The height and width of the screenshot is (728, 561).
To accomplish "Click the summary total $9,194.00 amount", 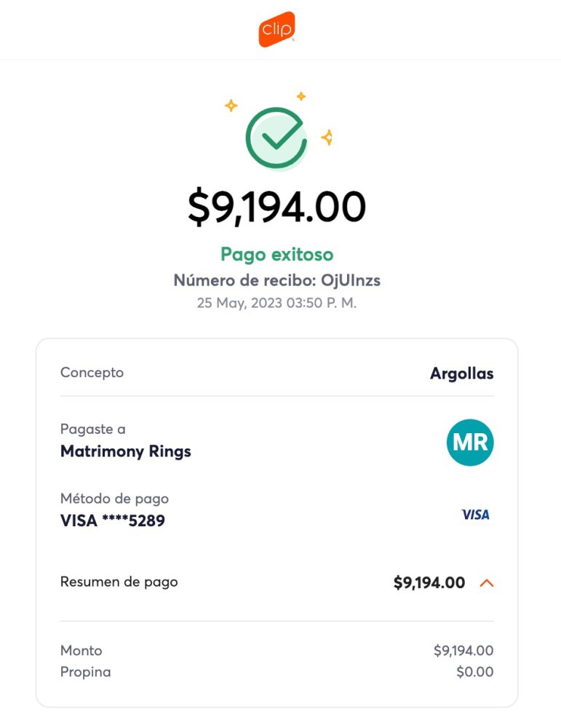I will pyautogui.click(x=429, y=582).
